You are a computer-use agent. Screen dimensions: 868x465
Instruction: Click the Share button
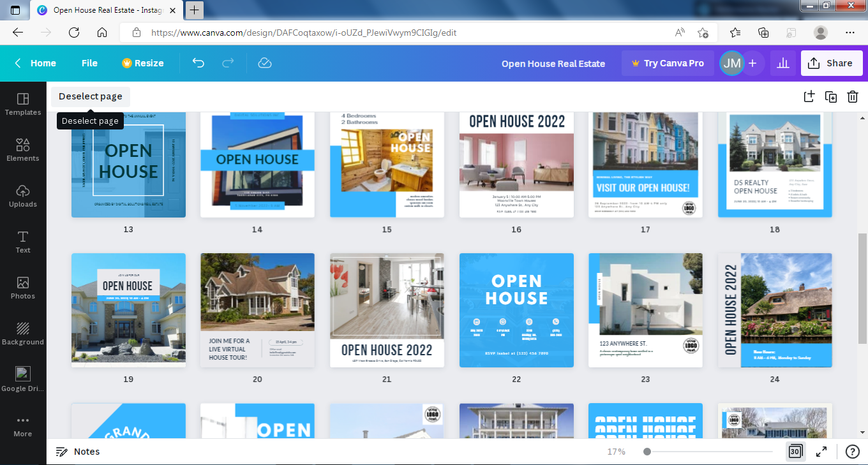[x=832, y=63]
